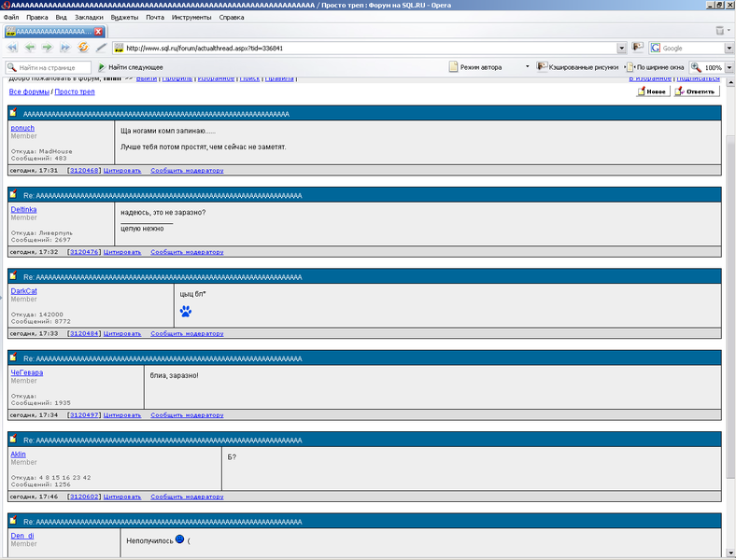This screenshot has width=736, height=560.
Task: Expand the 100% zoom dropdown
Action: [x=727, y=67]
